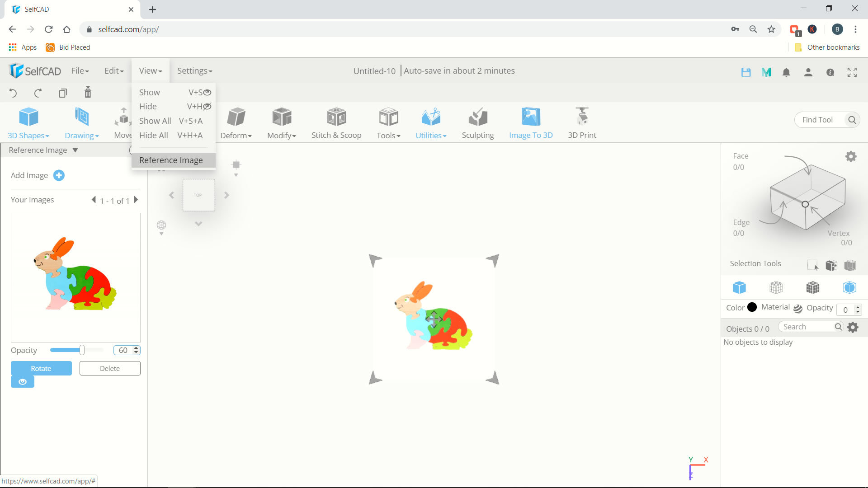Screen dimensions: 868x488
Task: Open the Drawing tool
Action: [x=81, y=123]
